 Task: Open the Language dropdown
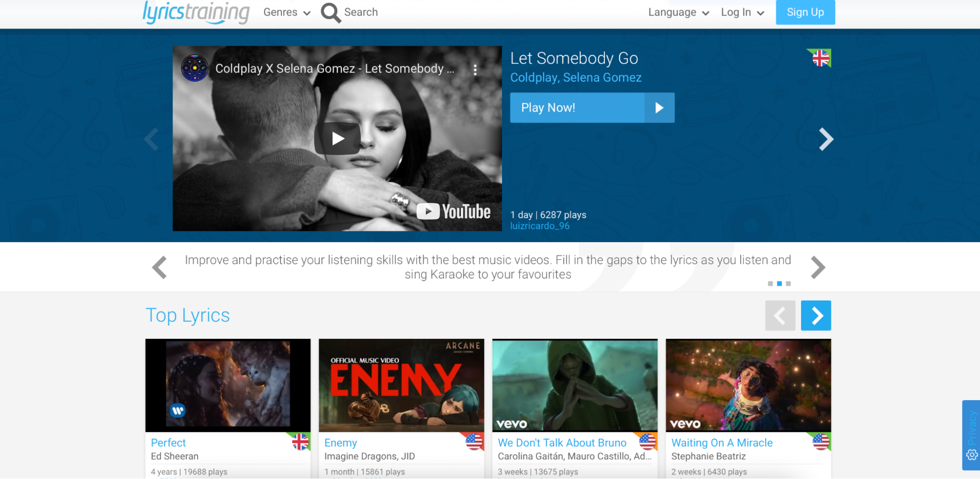678,13
